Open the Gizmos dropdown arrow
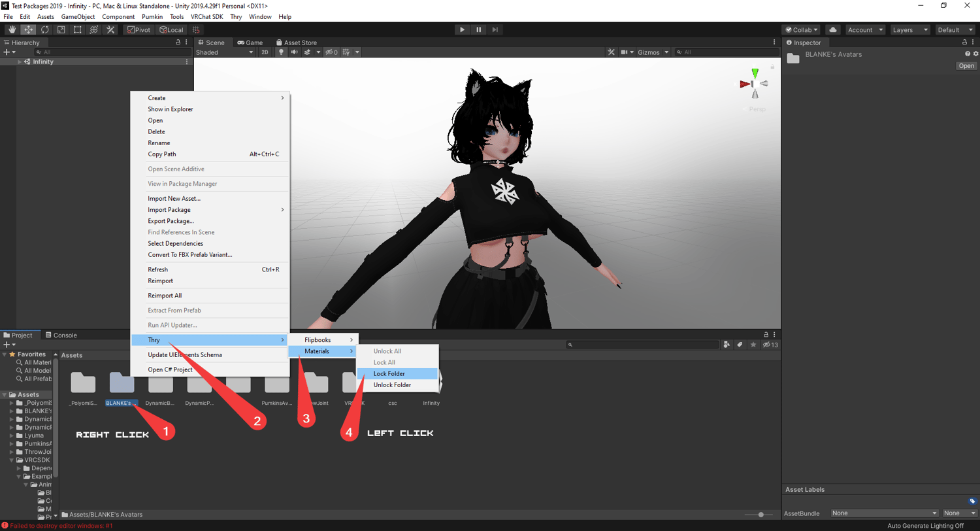 (667, 52)
